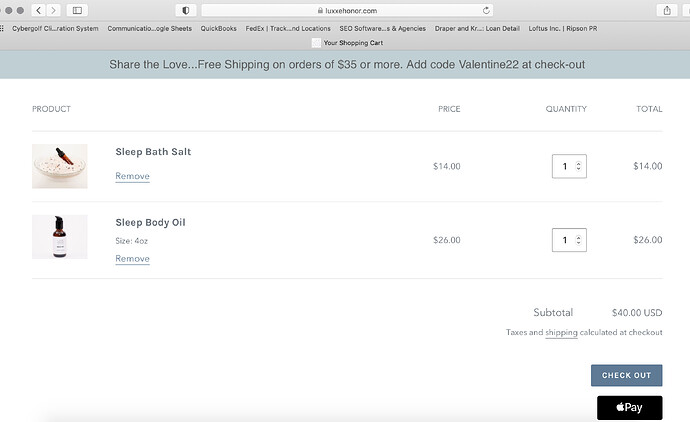Pay using the Apple Pay button

(629, 407)
